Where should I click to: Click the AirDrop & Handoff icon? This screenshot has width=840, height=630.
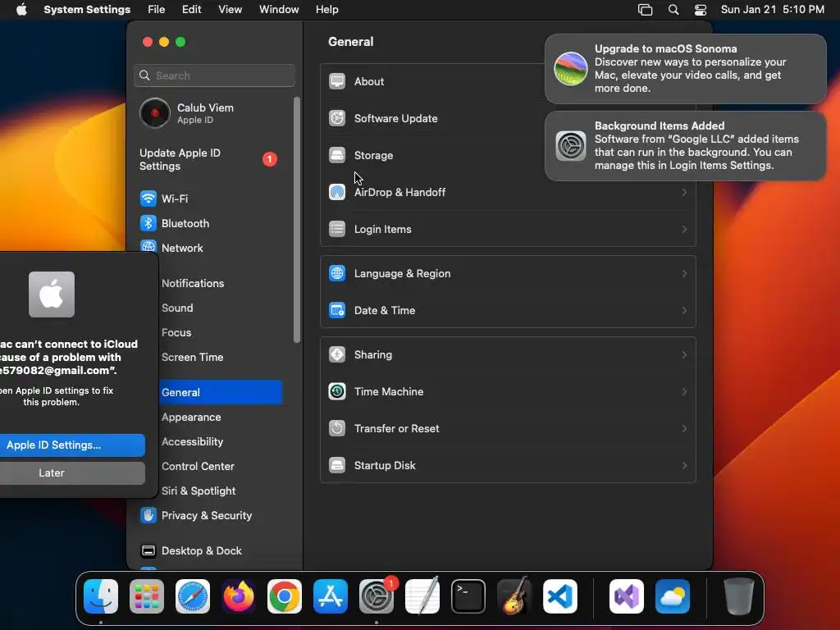tap(337, 192)
